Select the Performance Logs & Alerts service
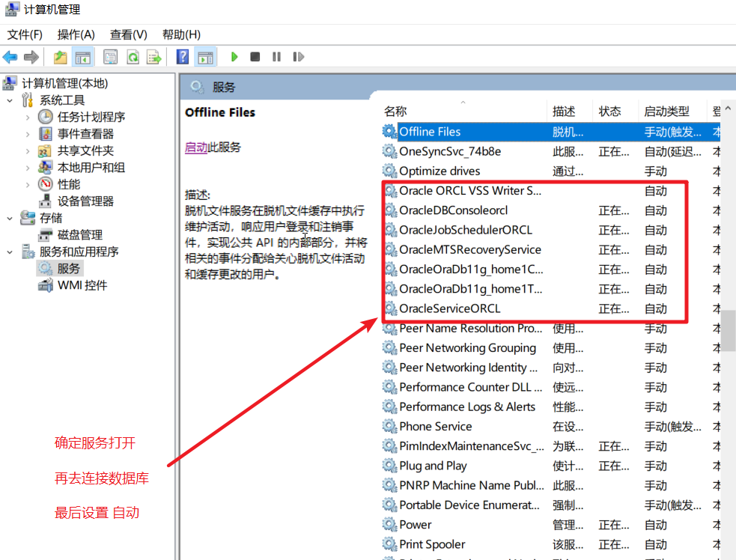The width and height of the screenshot is (736, 560). click(x=551, y=407)
